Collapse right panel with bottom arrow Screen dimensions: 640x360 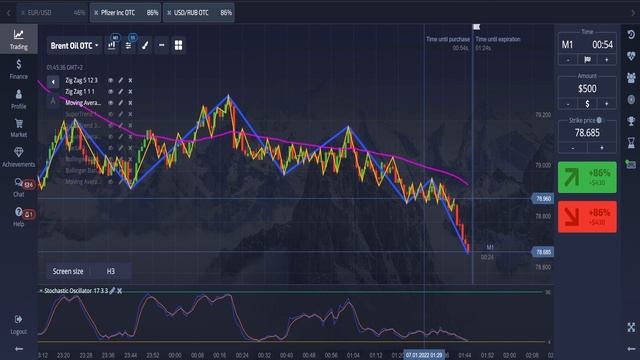631,349
